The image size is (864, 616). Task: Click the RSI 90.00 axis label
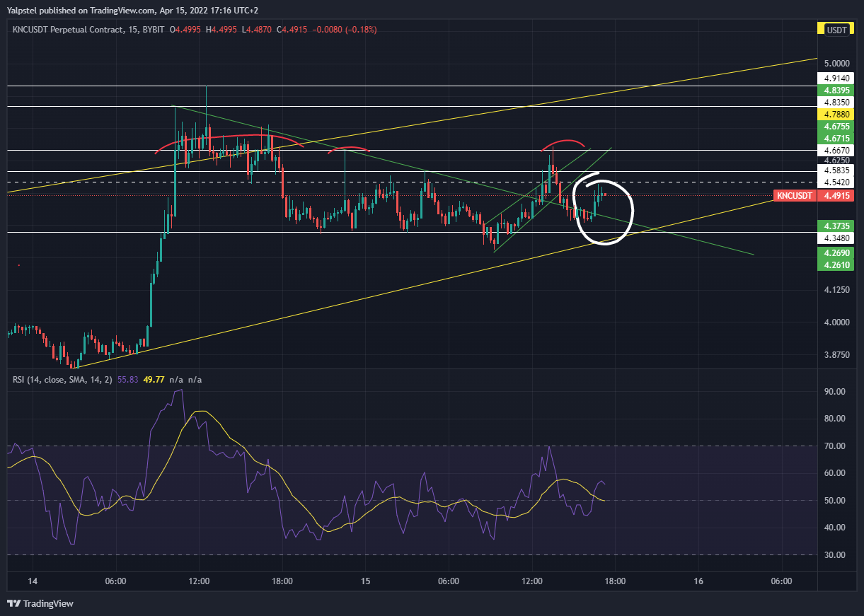[835, 392]
